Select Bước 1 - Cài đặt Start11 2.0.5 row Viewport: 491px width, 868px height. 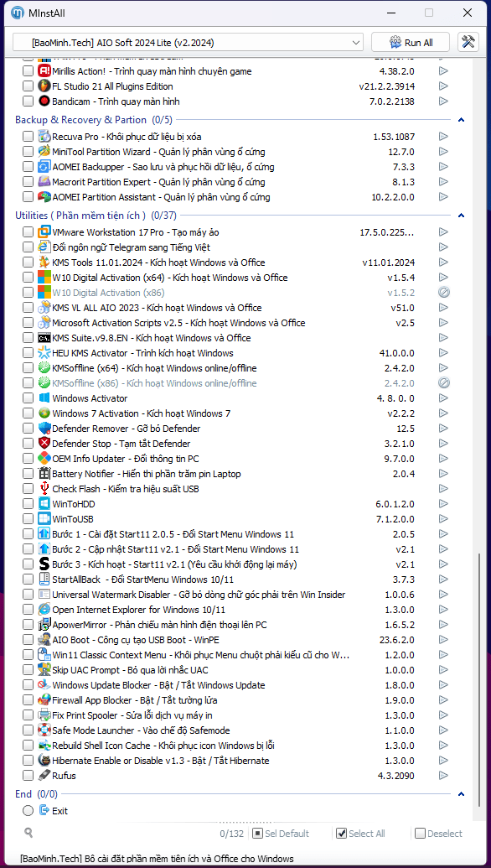pos(173,534)
